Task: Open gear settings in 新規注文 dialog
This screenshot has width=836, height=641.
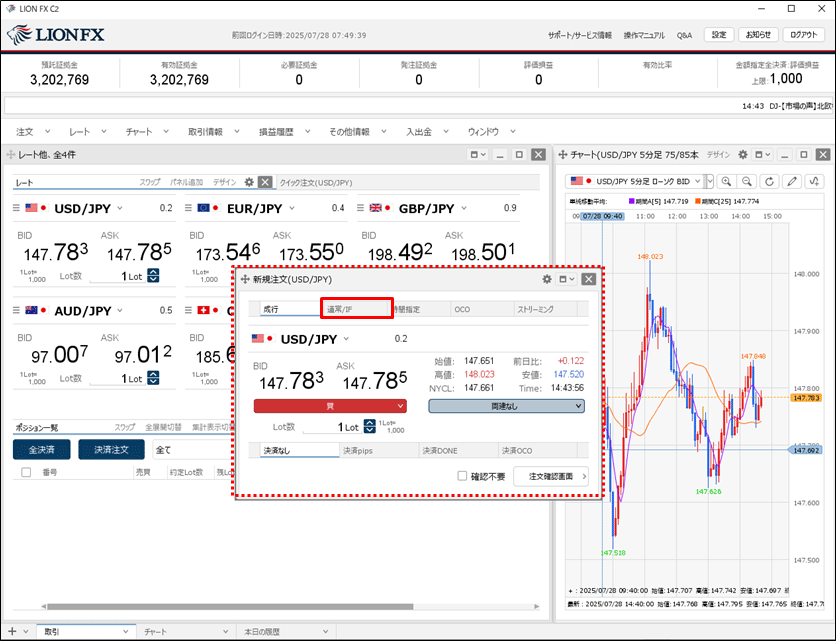Action: [547, 279]
